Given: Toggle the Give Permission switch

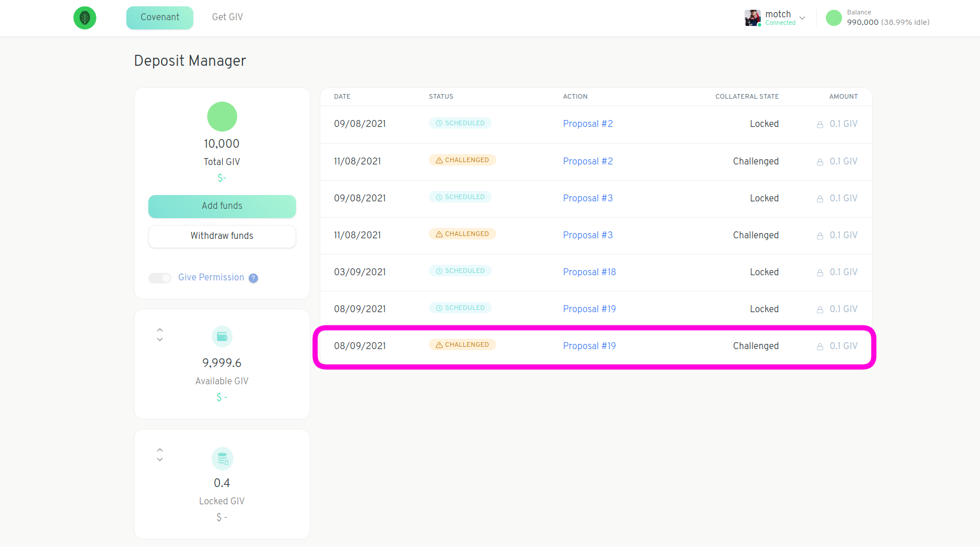Looking at the screenshot, I should (160, 278).
